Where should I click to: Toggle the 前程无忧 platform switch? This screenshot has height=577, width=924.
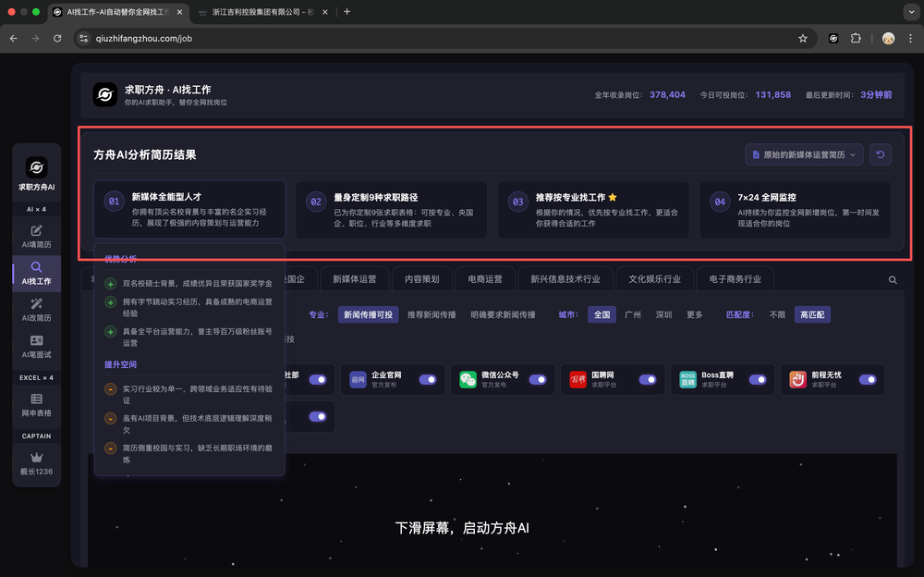pos(868,379)
